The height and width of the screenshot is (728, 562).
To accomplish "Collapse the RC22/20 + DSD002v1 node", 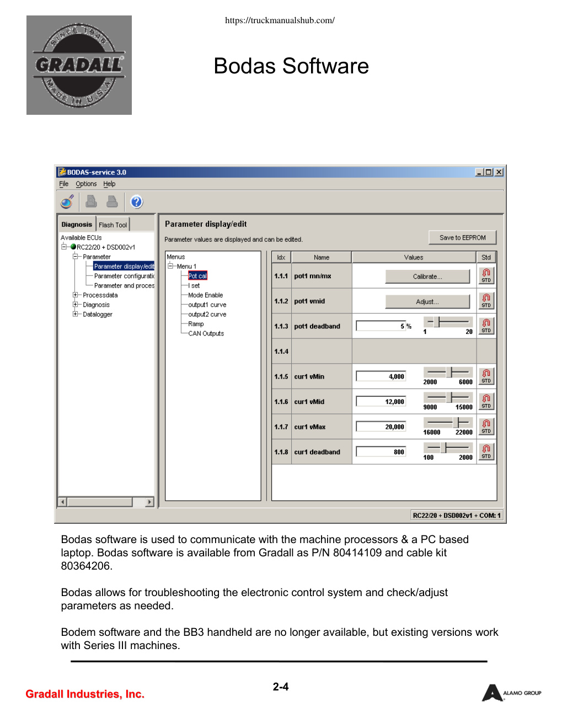I will (64, 247).
